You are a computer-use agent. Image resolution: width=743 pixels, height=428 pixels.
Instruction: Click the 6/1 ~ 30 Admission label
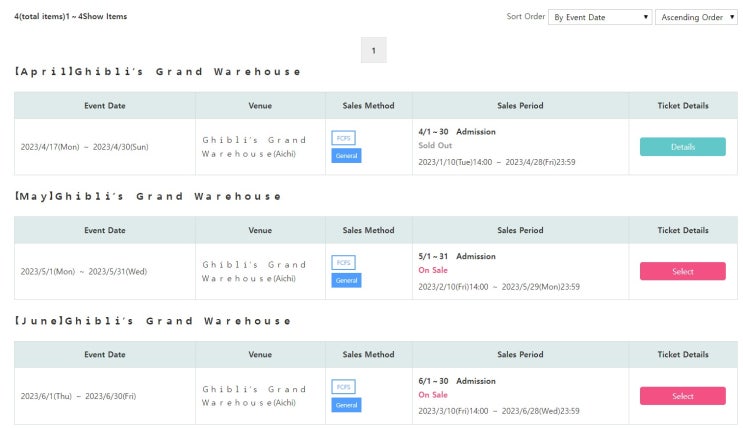point(457,381)
